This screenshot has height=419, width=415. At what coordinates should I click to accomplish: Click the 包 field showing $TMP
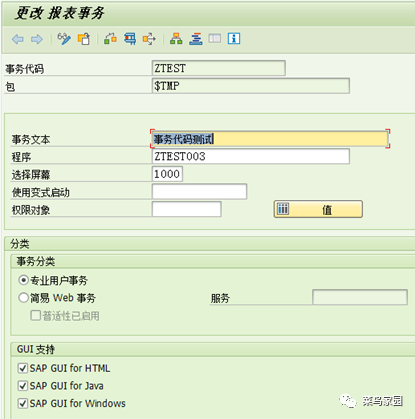click(251, 86)
